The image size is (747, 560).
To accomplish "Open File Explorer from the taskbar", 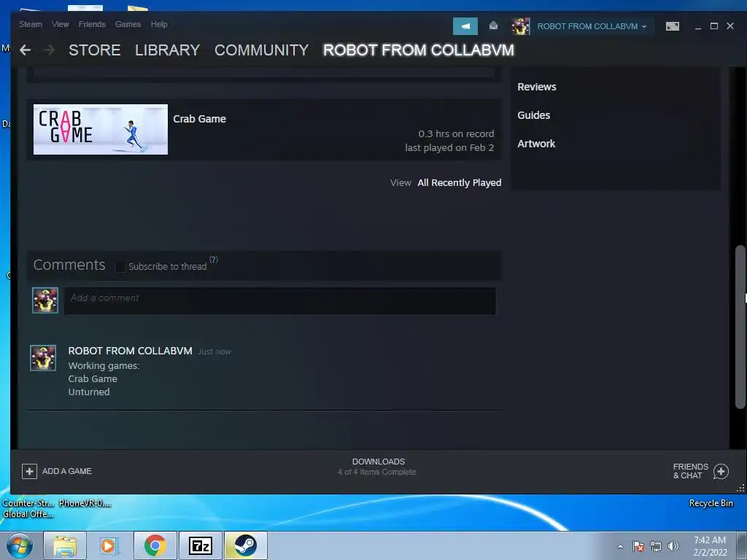I will 65,545.
